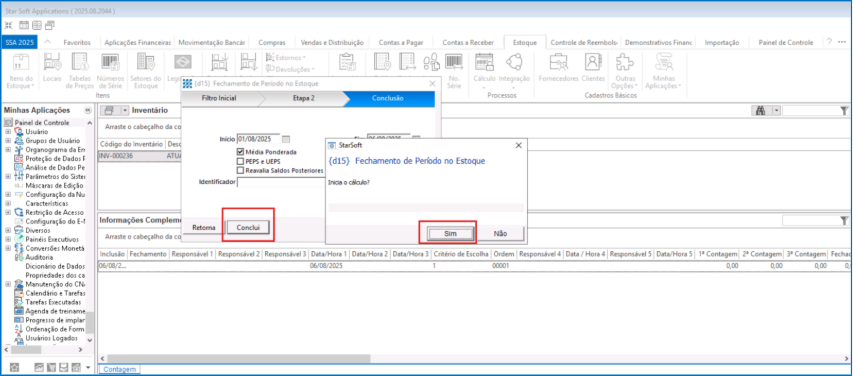The width and height of the screenshot is (853, 376).
Task: Open the calendar picker next to Início
Action: coord(287,139)
